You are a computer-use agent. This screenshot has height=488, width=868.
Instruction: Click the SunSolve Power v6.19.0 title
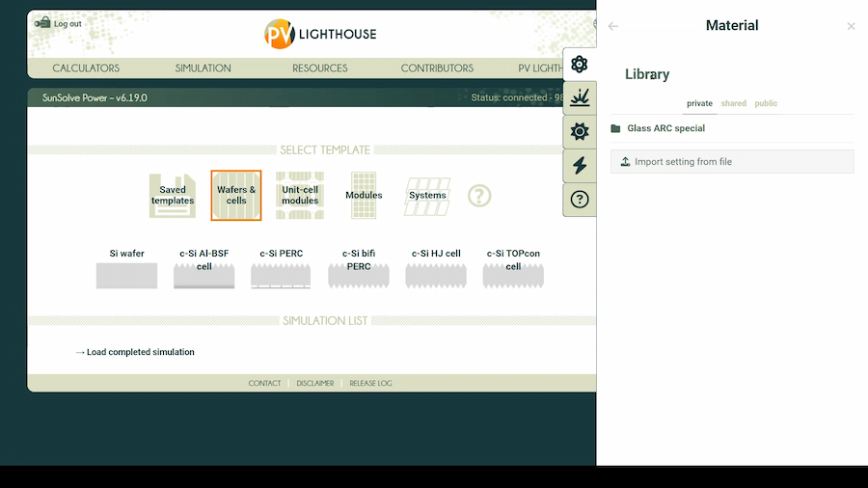coord(95,98)
